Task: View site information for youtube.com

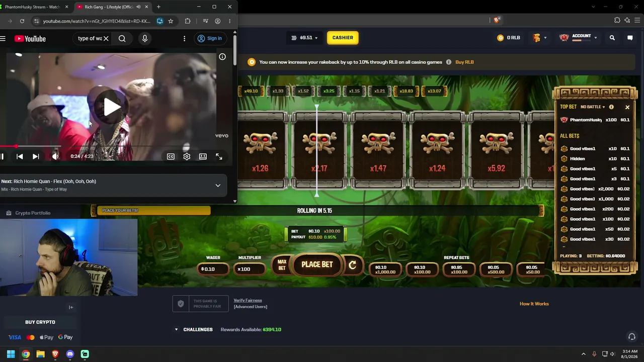Action: tap(36, 21)
